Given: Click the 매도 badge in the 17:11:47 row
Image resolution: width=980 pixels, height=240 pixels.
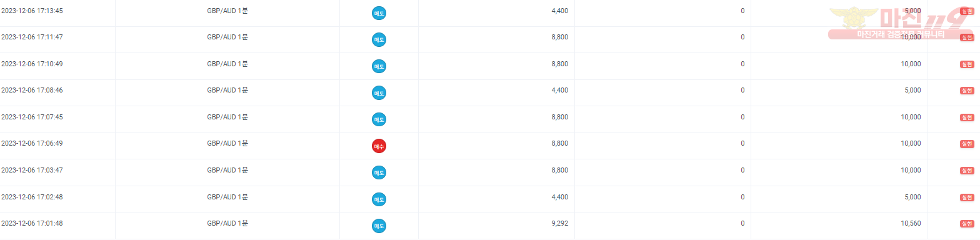Looking at the screenshot, I should pos(379,39).
